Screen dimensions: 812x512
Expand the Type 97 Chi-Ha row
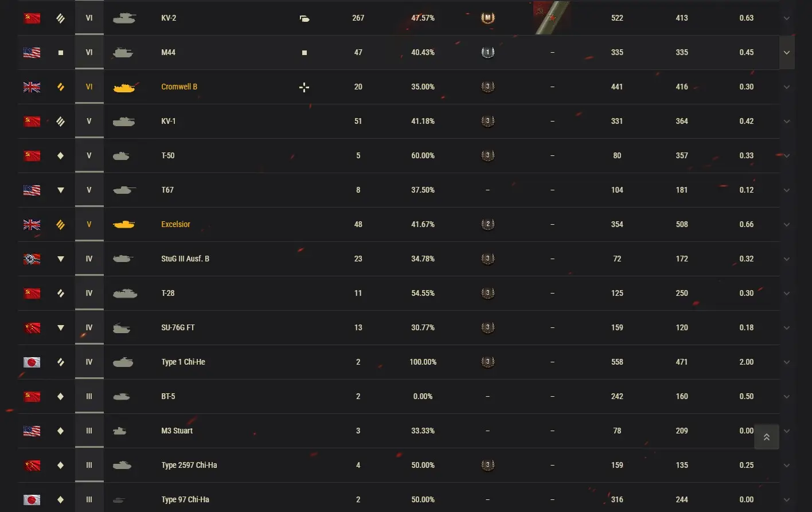(787, 499)
